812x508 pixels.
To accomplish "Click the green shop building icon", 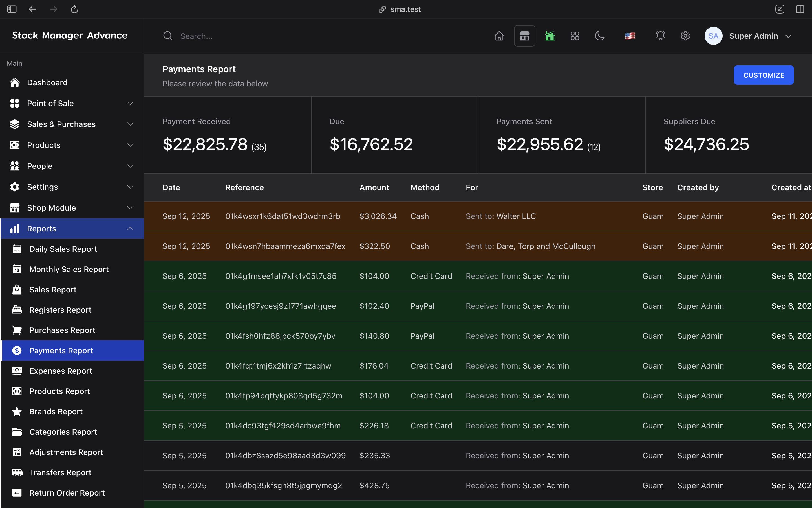I will [550, 36].
